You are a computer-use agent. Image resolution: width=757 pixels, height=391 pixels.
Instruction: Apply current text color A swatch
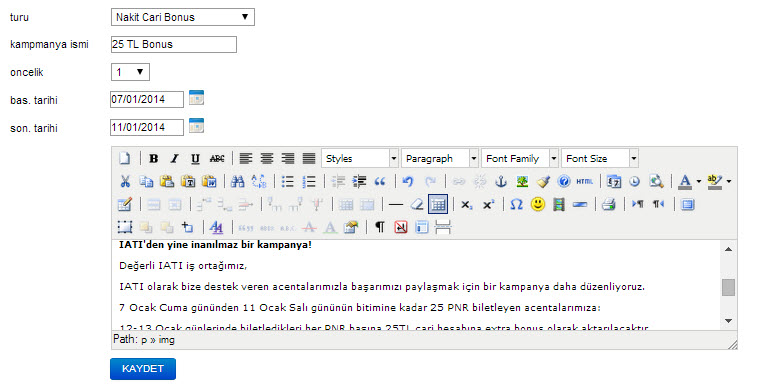coord(685,182)
